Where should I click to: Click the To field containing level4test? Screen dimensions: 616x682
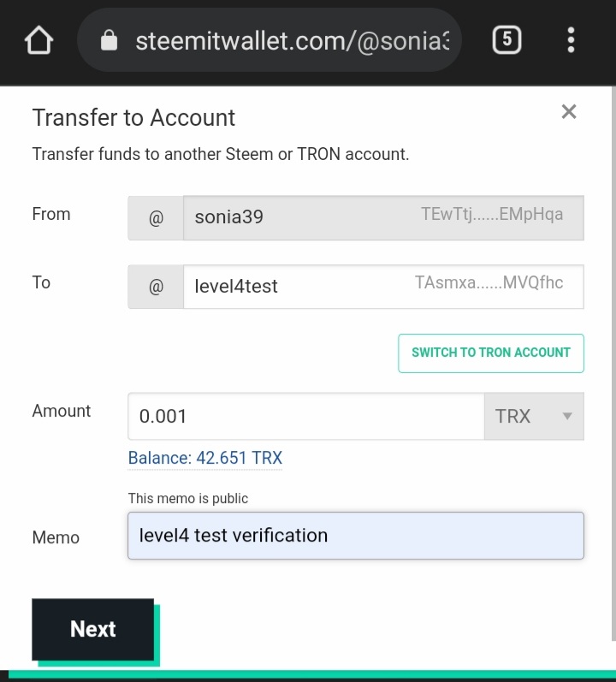pos(291,287)
